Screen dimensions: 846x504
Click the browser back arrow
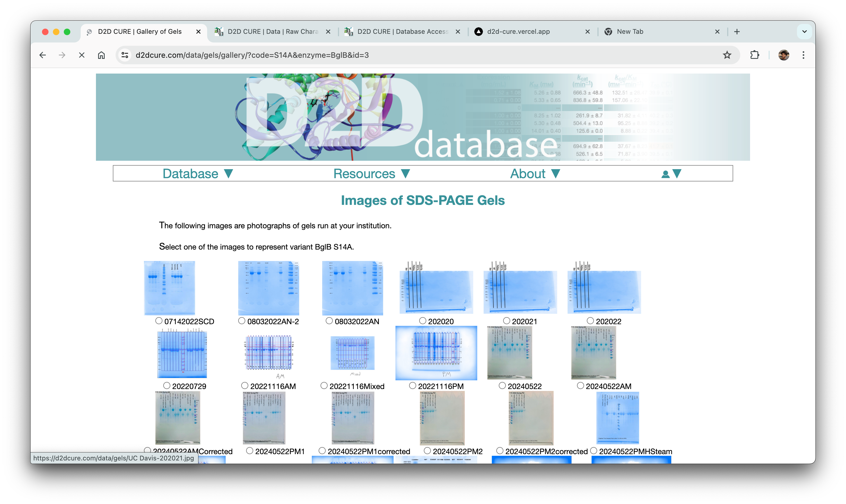click(x=43, y=55)
